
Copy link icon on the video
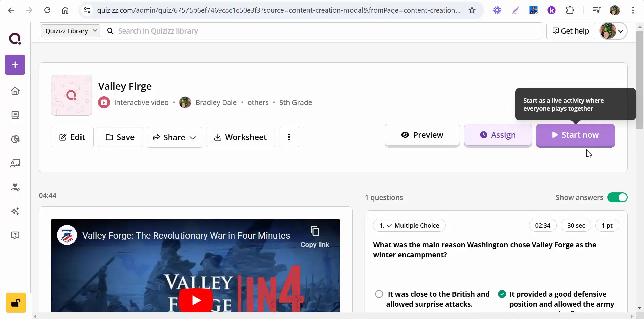click(315, 231)
